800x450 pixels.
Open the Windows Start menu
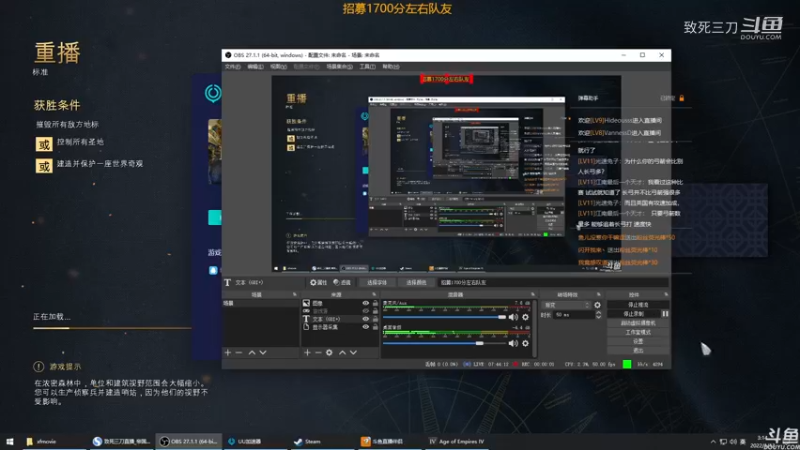pos(10,441)
